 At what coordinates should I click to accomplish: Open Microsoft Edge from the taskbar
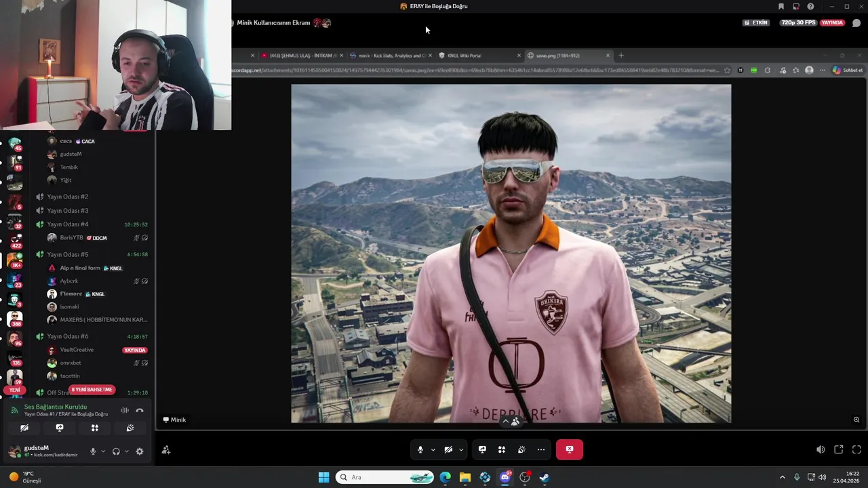445,477
